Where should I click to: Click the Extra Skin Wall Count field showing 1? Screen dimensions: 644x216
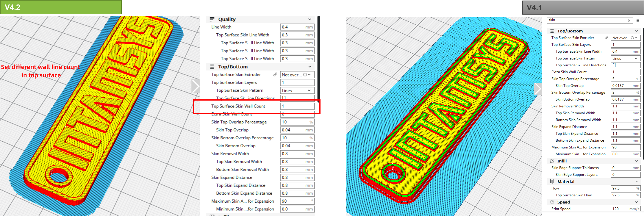[x=626, y=72]
